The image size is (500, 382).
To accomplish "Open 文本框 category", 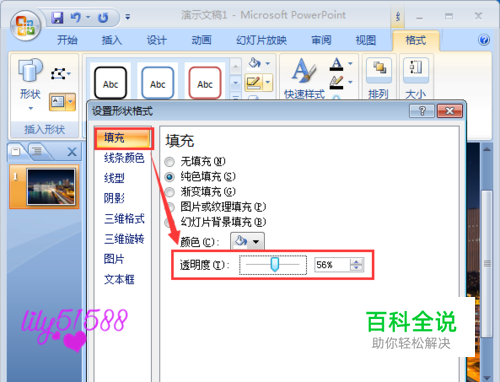I will (119, 279).
